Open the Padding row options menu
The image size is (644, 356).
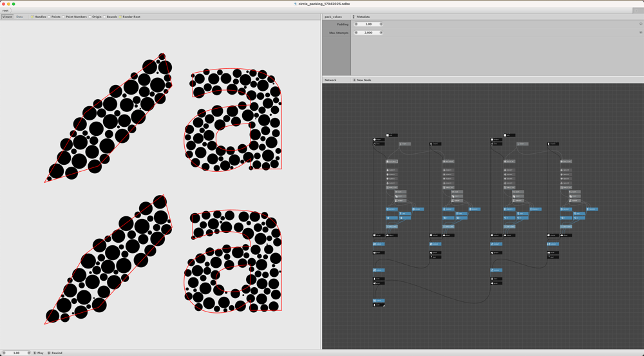(x=640, y=24)
